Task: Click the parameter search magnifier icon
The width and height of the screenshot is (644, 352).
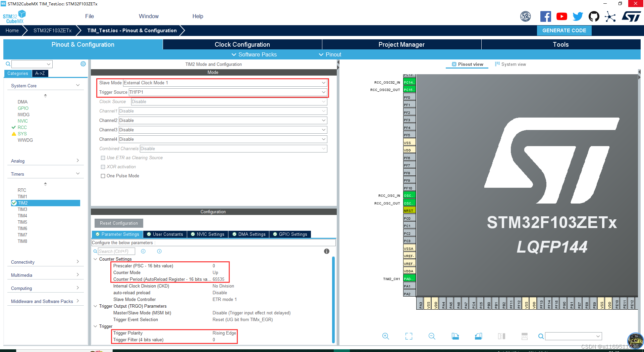Action: pyautogui.click(x=95, y=251)
